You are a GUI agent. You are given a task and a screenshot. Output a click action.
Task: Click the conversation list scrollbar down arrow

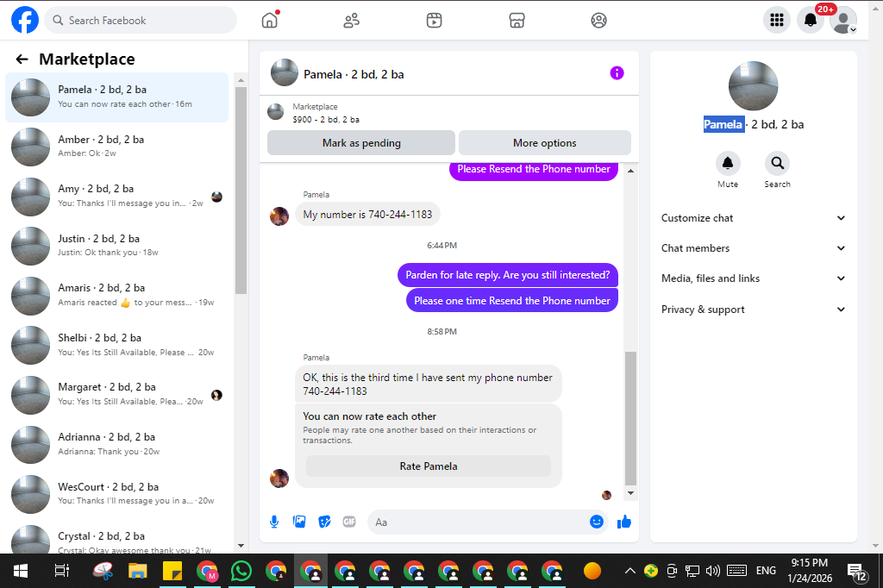(x=241, y=545)
